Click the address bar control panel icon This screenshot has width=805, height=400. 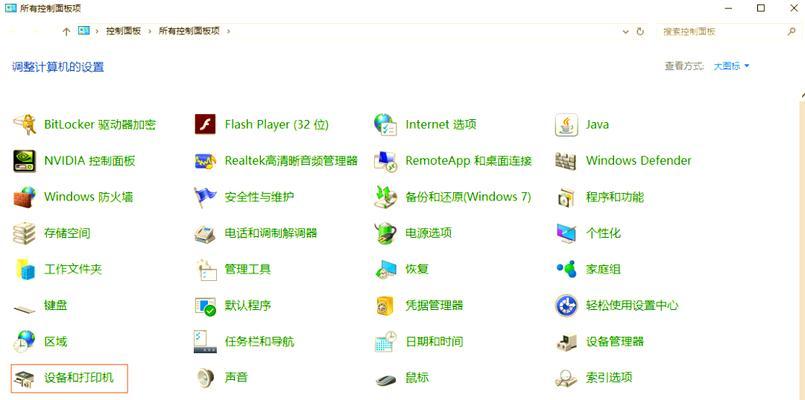84,31
